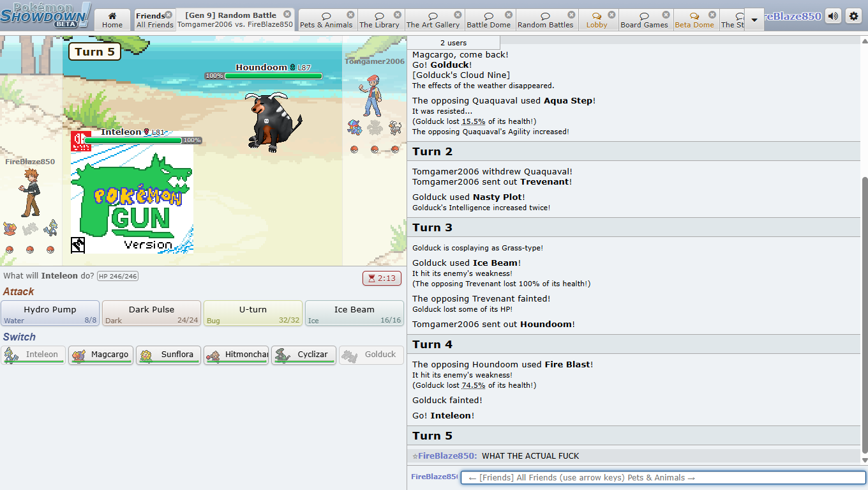
Task: Close The Art Gallery chat tab
Action: 458,14
